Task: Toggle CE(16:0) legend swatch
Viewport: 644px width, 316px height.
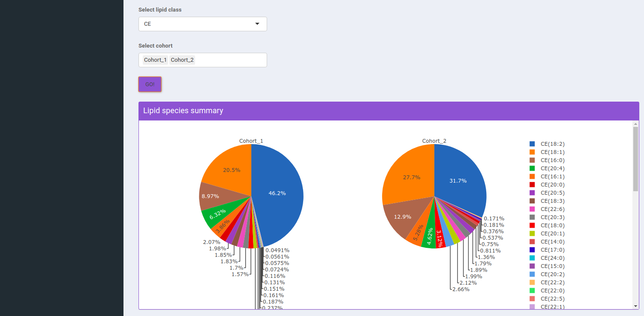Action: (x=532, y=160)
